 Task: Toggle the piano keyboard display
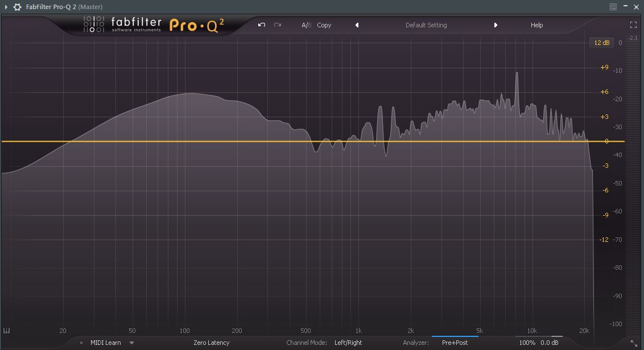point(7,331)
